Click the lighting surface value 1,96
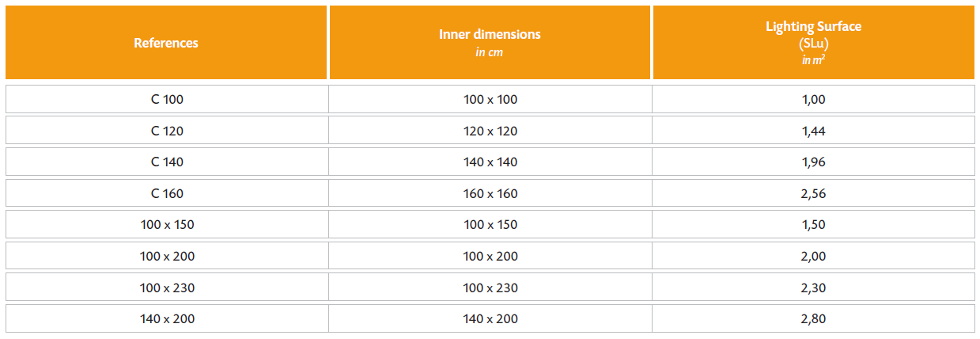The image size is (980, 339). (813, 162)
